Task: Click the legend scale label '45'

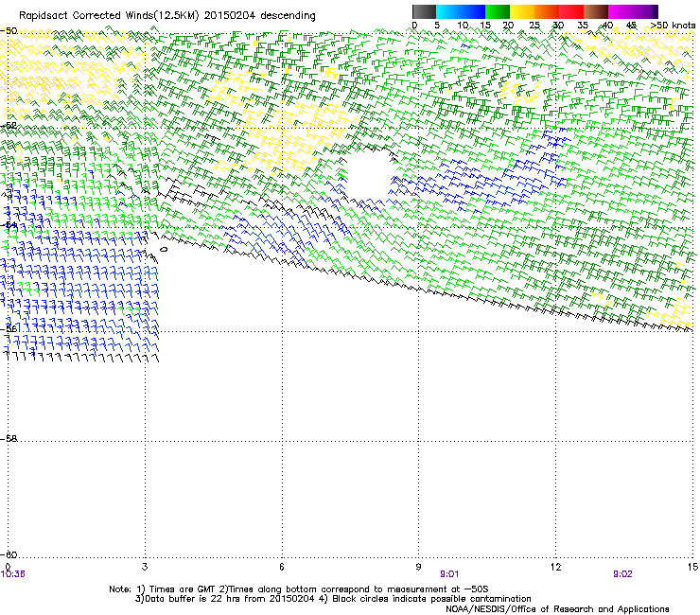Action: click(631, 26)
